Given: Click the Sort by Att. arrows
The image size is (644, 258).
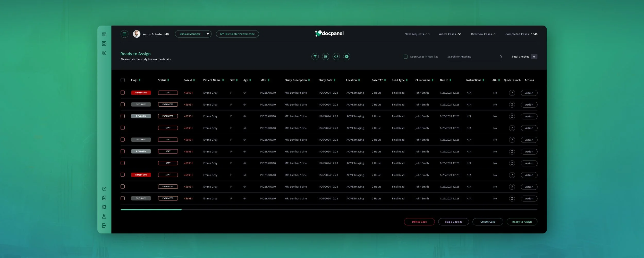Looking at the screenshot, I should click(x=499, y=80).
